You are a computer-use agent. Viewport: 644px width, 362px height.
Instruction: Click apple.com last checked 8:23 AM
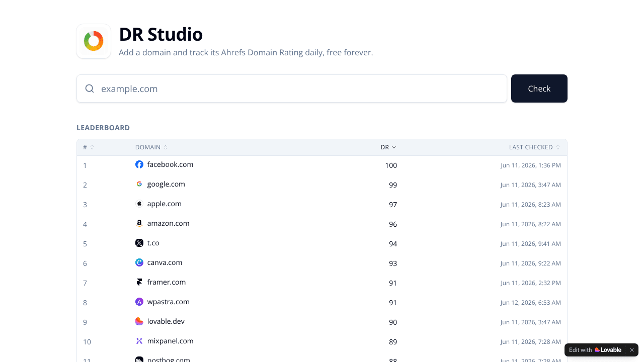531,204
